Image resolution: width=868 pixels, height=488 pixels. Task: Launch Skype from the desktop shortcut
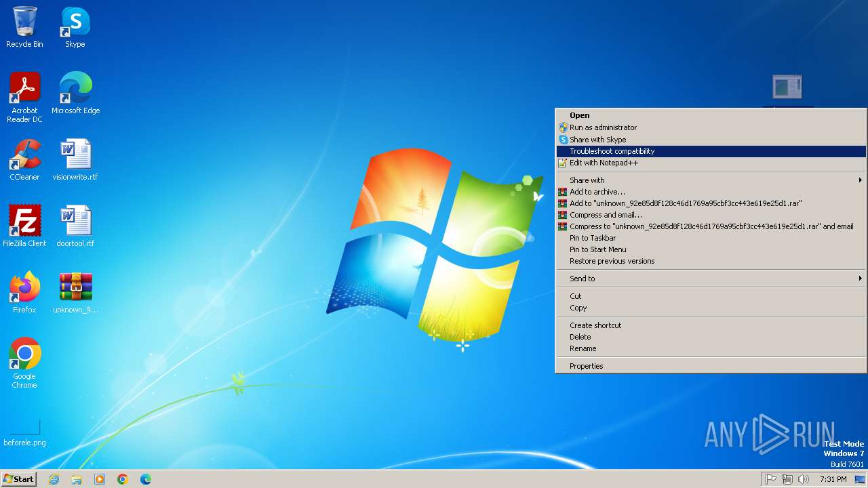[x=75, y=27]
